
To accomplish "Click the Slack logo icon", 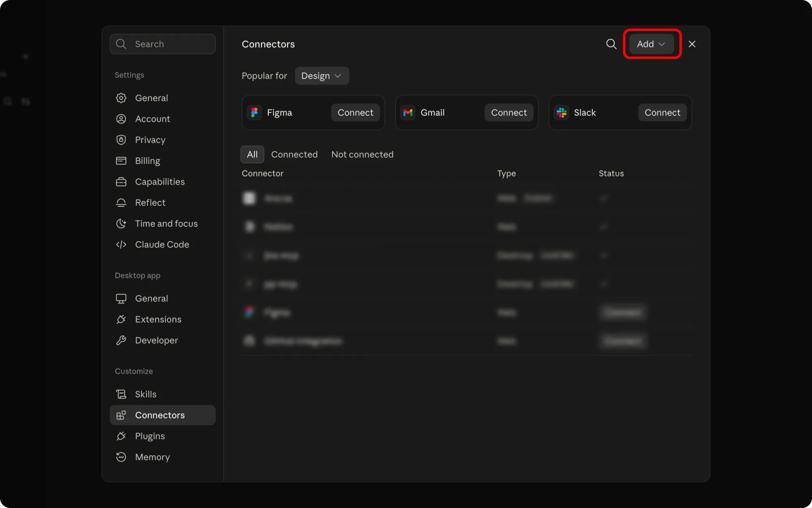I will (561, 113).
